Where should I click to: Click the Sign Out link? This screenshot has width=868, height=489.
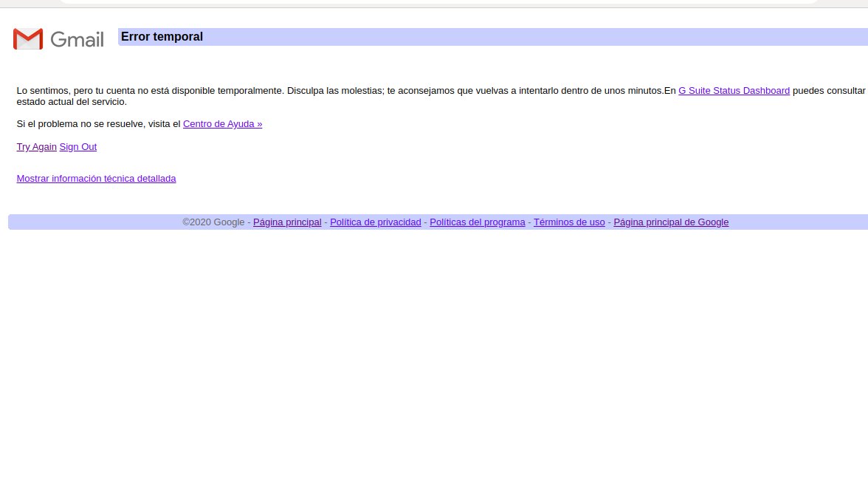78,147
